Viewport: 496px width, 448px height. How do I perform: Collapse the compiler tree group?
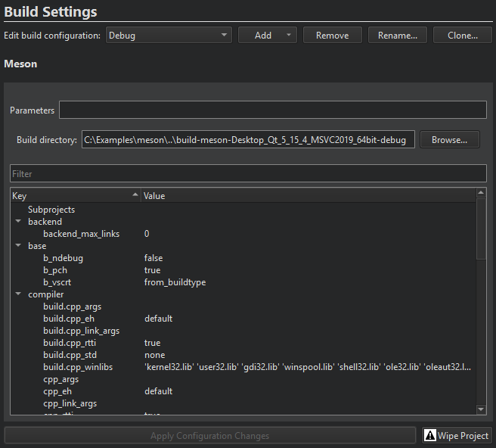(17, 294)
